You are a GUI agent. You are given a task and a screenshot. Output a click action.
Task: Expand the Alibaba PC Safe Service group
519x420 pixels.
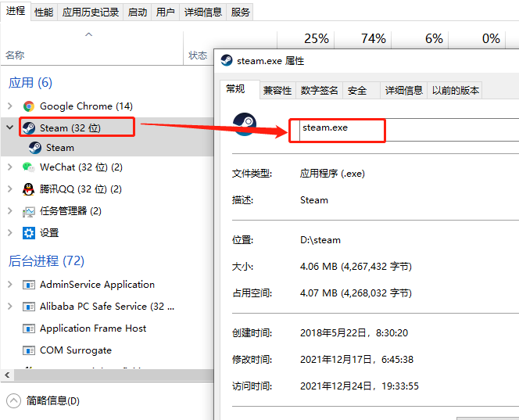(10, 307)
